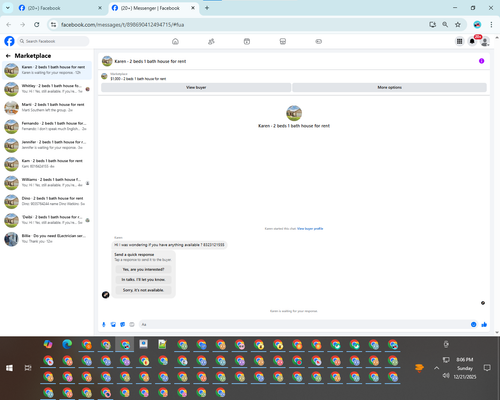Open a new browser tab

click(207, 8)
